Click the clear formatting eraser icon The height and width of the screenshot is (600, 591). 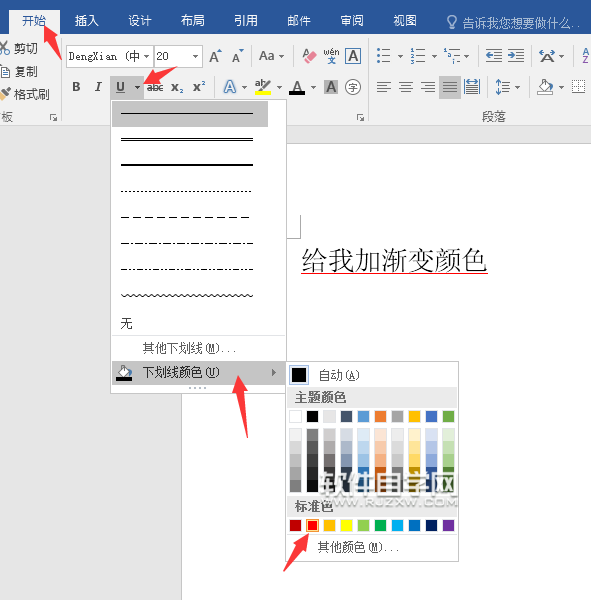[x=310, y=56]
